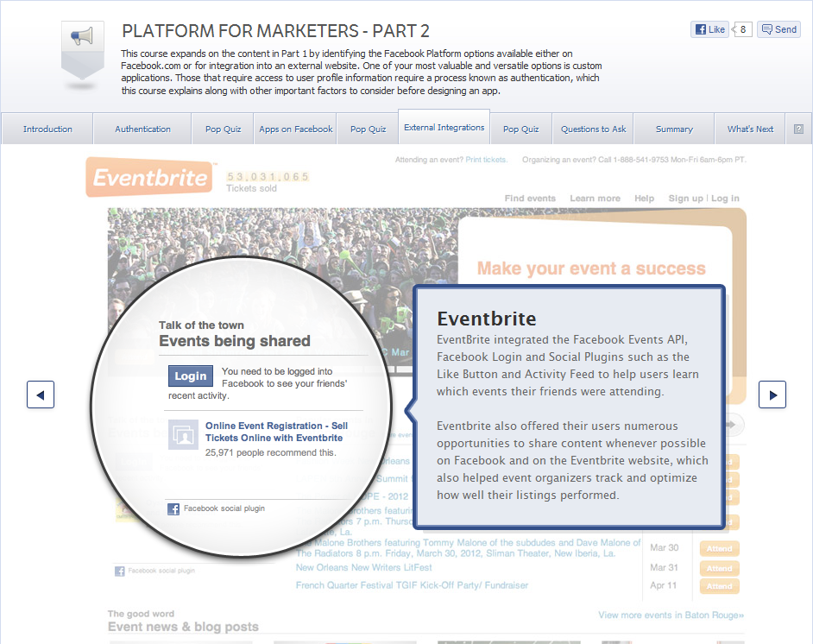Click the like count bubble showing 8
Viewport: 813px width, 644px height.
click(742, 29)
